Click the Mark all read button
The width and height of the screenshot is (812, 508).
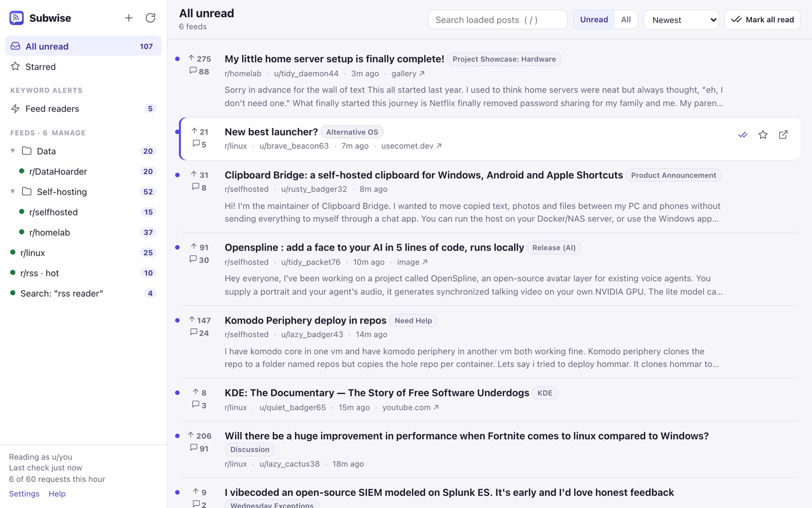pyautogui.click(x=762, y=20)
